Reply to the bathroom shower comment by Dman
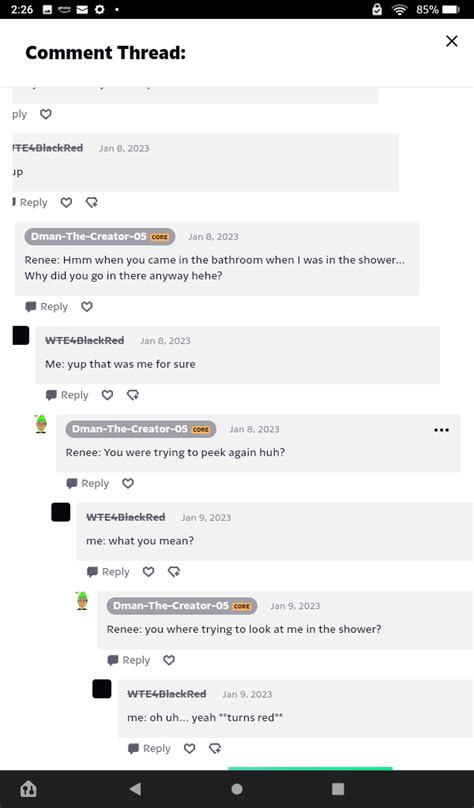 [x=46, y=307]
